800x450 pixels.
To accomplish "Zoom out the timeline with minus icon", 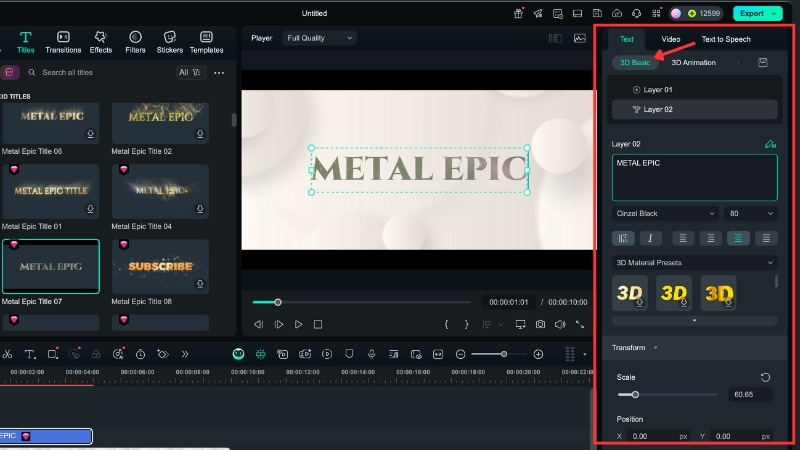I will (460, 354).
